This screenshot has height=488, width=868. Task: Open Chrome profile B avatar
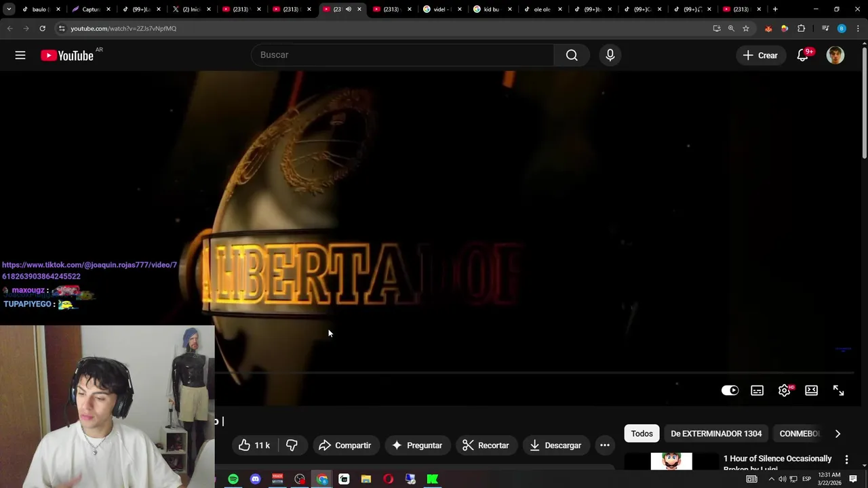click(842, 28)
